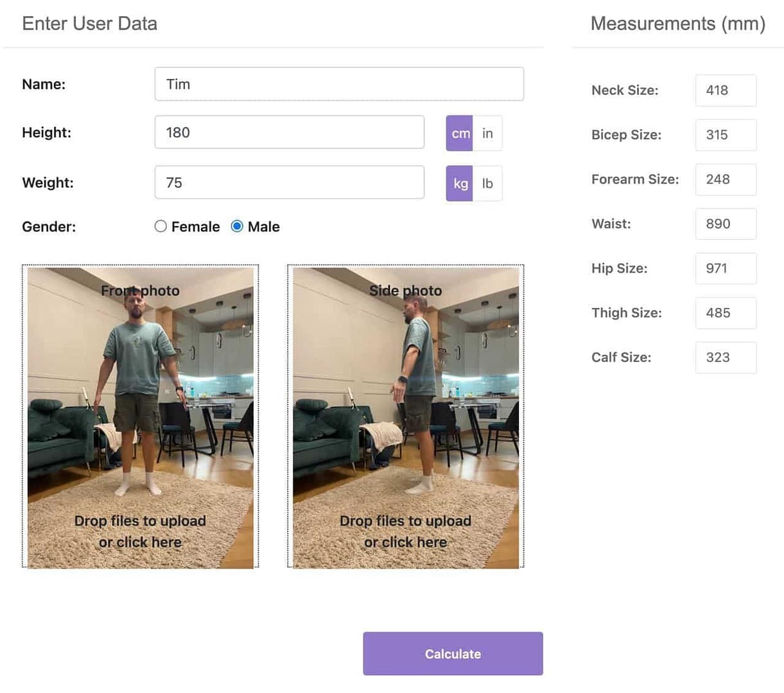Viewport: 784px width, 693px height.
Task: Switch weight unit to lb
Action: tap(487, 184)
